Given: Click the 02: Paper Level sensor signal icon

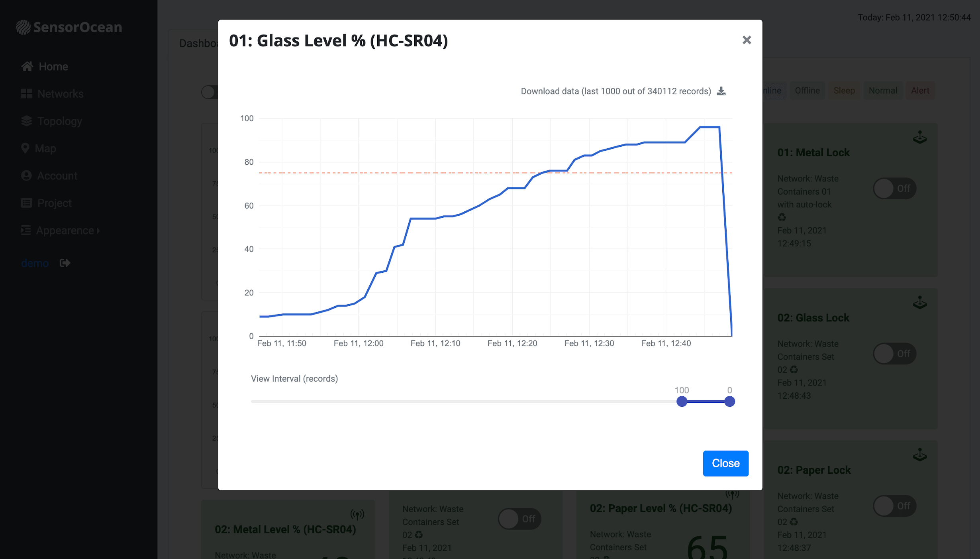Looking at the screenshot, I should click(732, 494).
